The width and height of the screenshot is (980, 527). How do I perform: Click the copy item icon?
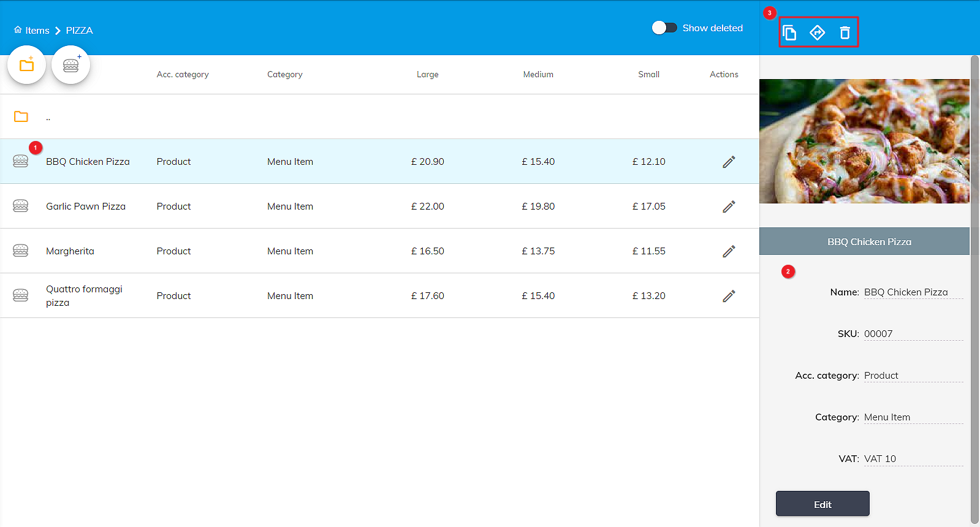(789, 32)
